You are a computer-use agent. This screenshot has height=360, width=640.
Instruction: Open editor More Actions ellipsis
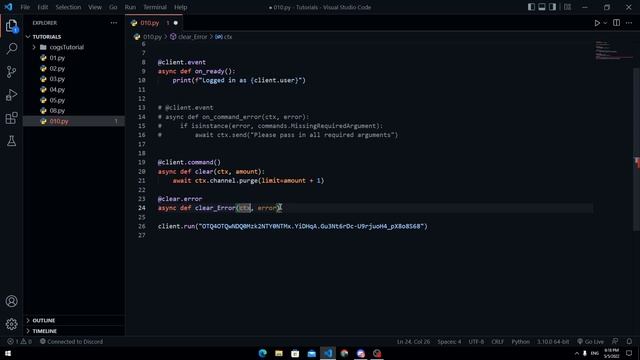click(x=629, y=23)
